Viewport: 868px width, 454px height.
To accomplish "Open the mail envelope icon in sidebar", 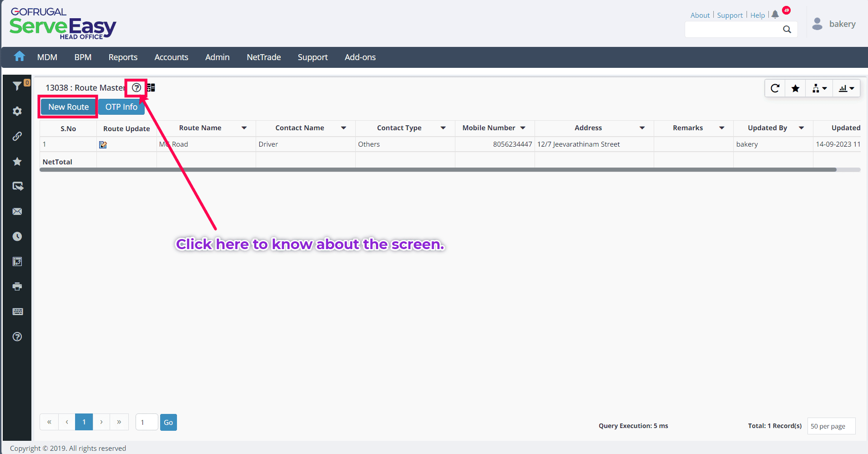I will click(17, 211).
